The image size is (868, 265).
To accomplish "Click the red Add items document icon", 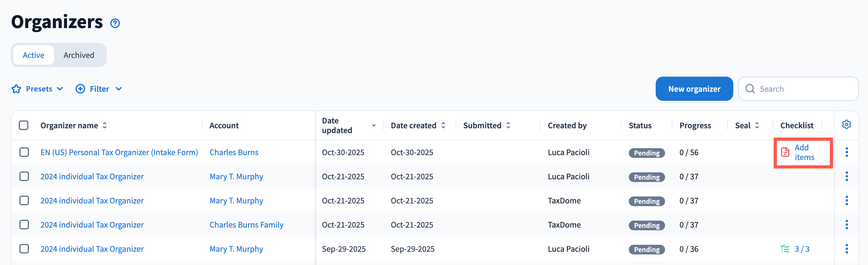I will click(785, 152).
